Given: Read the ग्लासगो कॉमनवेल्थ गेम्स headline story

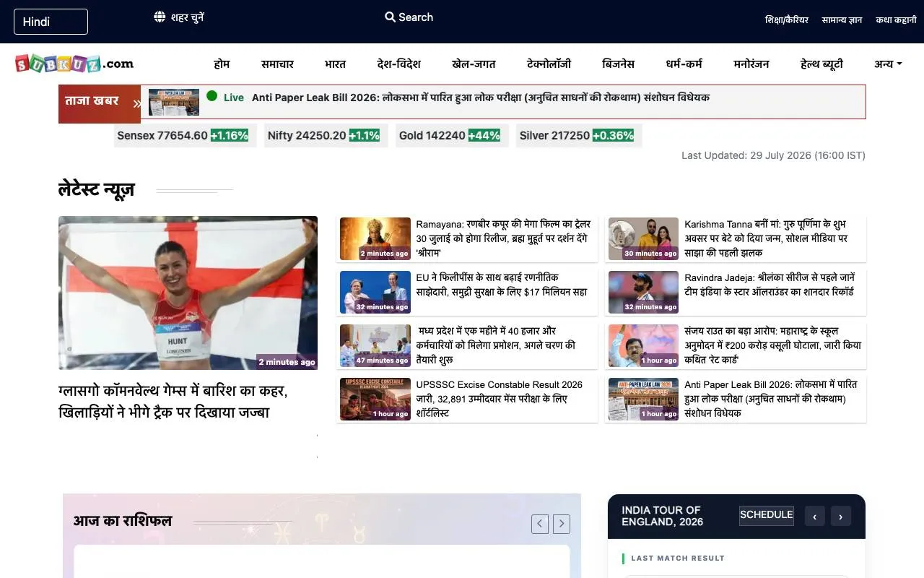Looking at the screenshot, I should [173, 402].
